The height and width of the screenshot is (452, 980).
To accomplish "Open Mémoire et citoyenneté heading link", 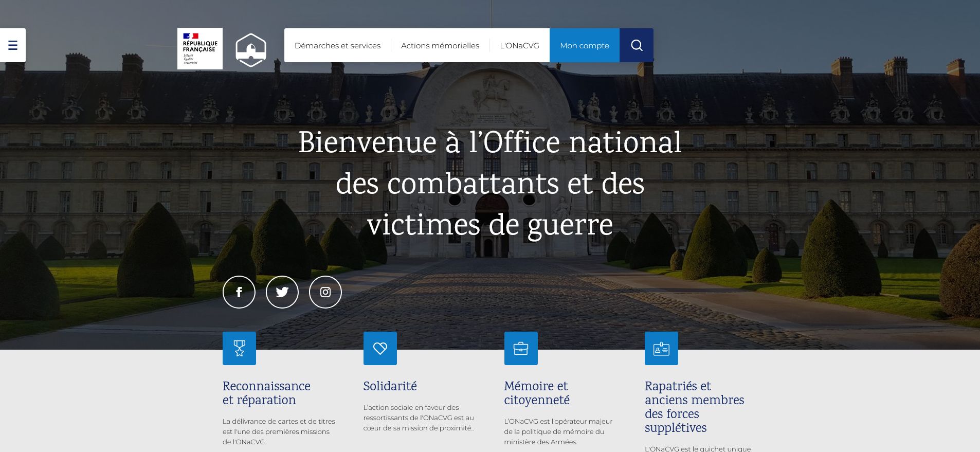I will (x=537, y=393).
